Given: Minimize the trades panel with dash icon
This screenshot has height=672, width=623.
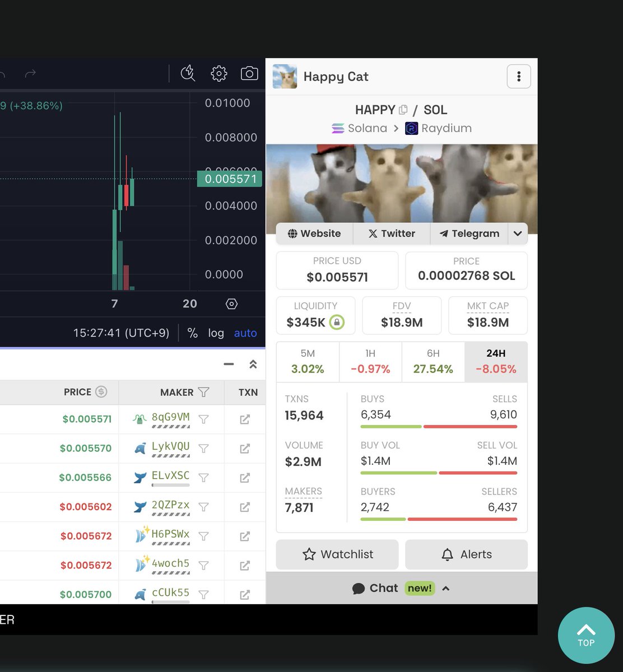Looking at the screenshot, I should tap(229, 364).
